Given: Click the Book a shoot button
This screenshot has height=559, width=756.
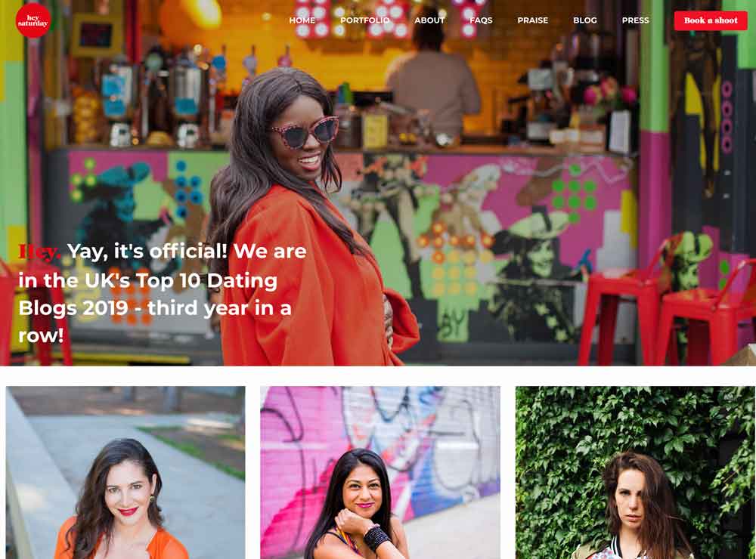Looking at the screenshot, I should click(711, 20).
